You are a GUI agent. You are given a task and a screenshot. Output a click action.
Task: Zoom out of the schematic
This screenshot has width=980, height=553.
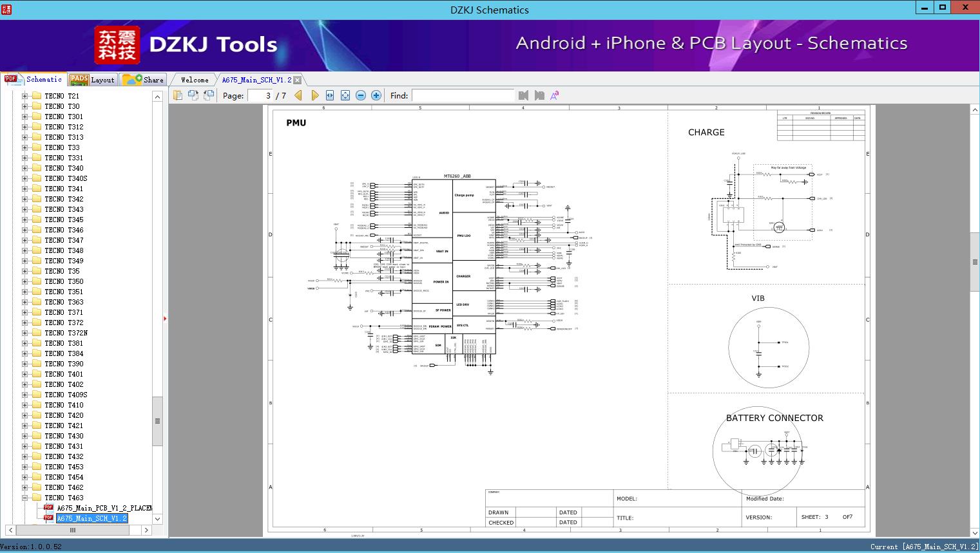click(361, 95)
